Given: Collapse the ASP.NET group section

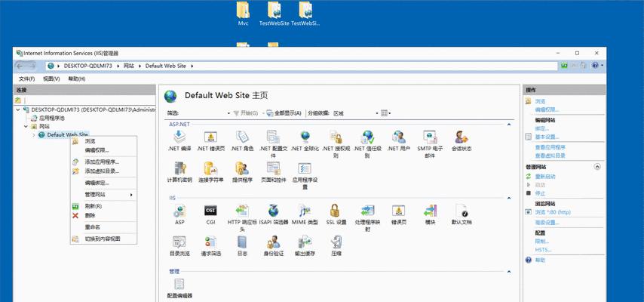Looking at the screenshot, I should click(x=509, y=125).
